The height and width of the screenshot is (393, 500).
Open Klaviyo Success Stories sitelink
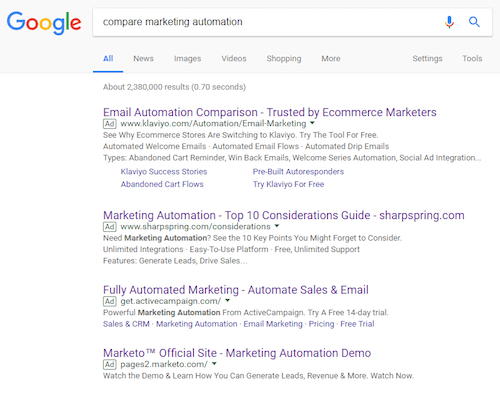(x=164, y=172)
